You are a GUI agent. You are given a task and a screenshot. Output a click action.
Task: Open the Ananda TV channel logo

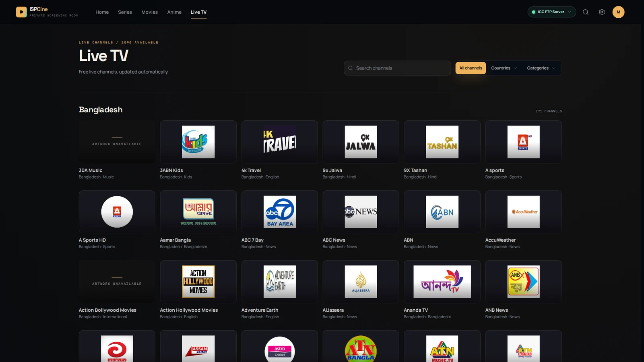tap(442, 282)
